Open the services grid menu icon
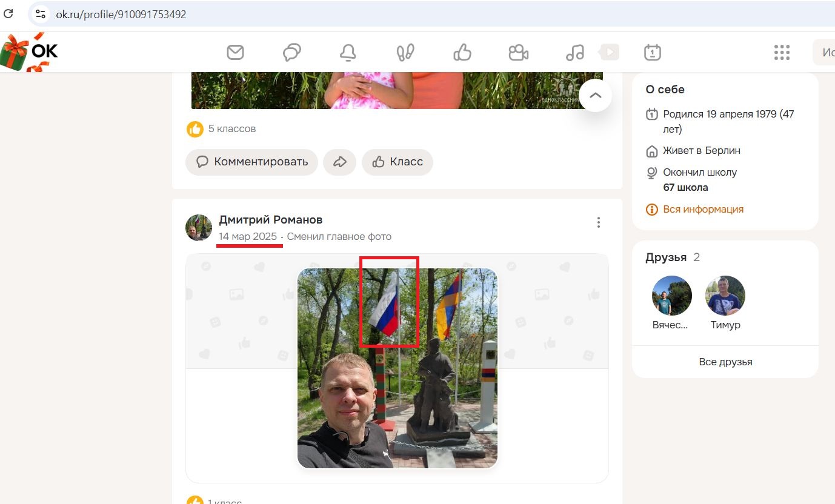Image resolution: width=835 pixels, height=504 pixels. point(782,53)
